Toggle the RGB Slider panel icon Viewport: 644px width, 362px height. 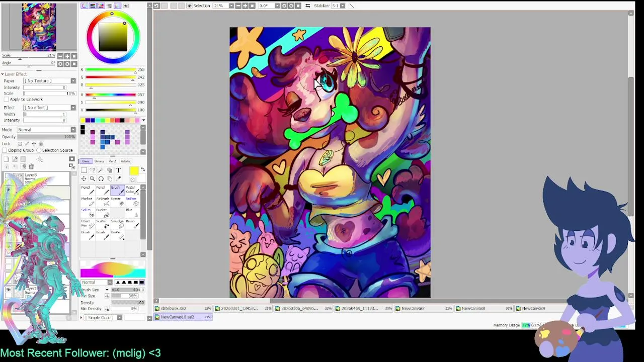point(93,6)
